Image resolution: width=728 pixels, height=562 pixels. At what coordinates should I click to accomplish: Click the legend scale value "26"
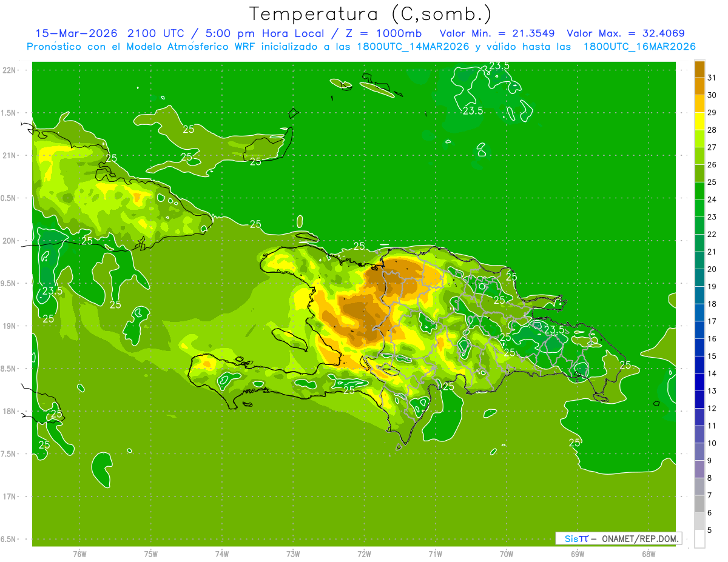712,164
